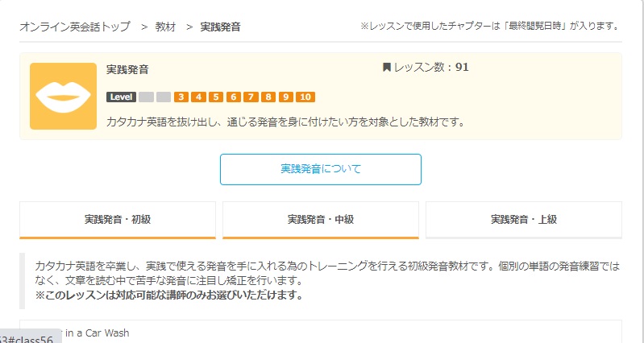
Task: Go to オンライン英会話トップ breadcrumb link
Action: click(x=75, y=27)
